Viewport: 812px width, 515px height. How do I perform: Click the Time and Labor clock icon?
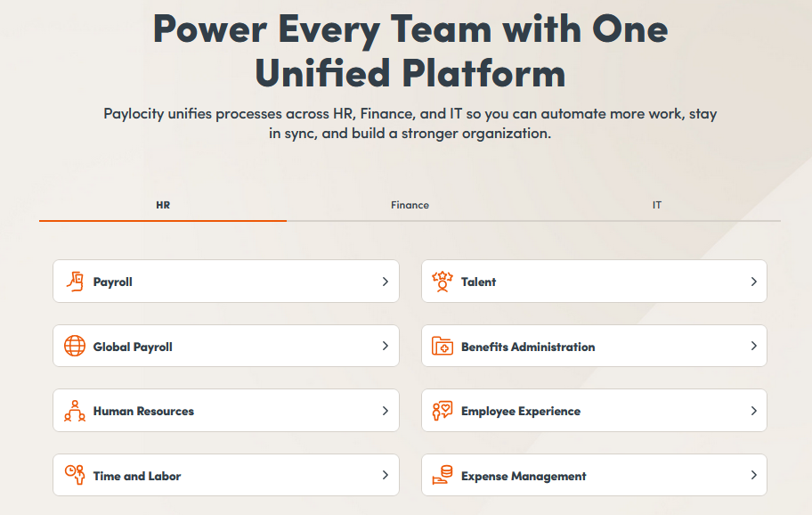click(x=75, y=475)
